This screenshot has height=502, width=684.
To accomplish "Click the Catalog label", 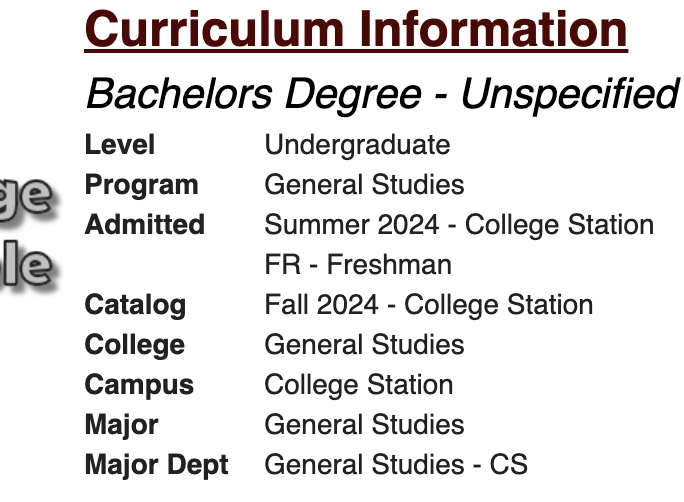I will click(135, 305).
